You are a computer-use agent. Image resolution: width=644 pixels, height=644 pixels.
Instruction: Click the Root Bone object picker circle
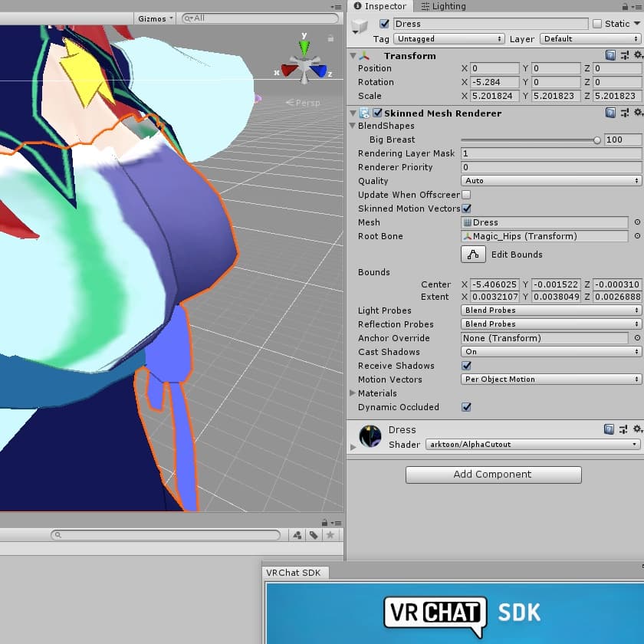coord(637,236)
